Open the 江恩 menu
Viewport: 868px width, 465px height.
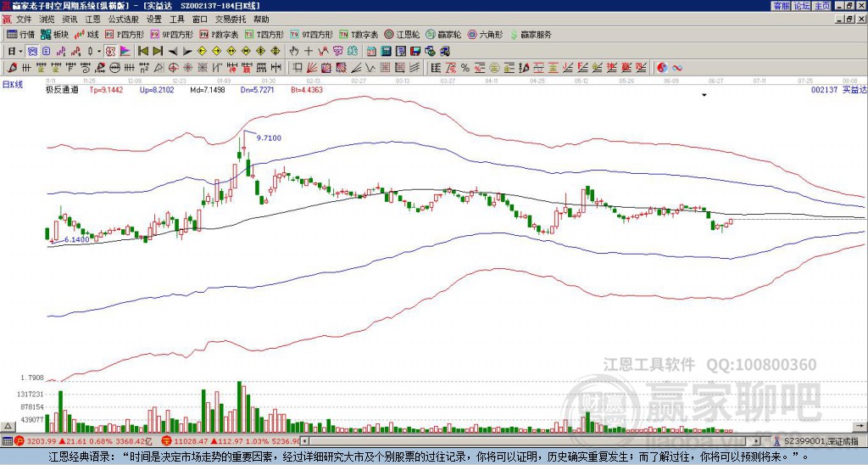(92, 20)
